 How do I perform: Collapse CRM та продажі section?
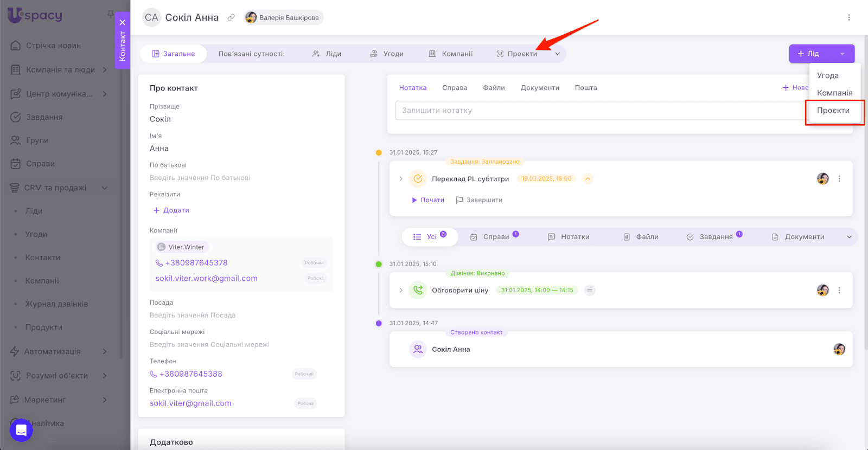click(105, 188)
